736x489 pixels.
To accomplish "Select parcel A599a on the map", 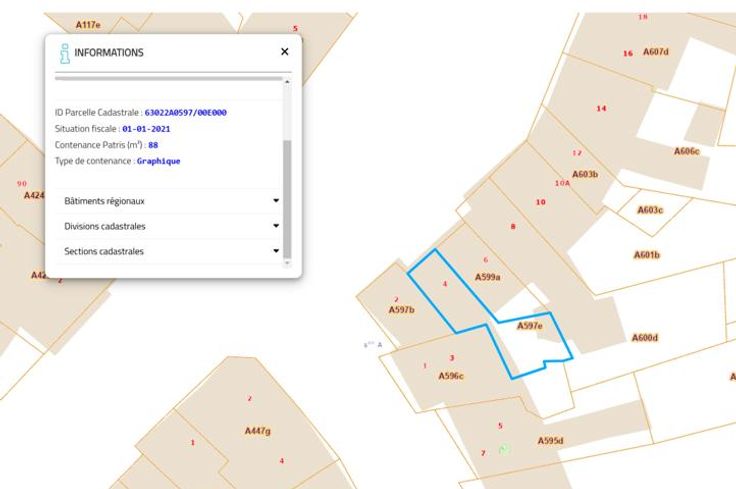I will 487,277.
